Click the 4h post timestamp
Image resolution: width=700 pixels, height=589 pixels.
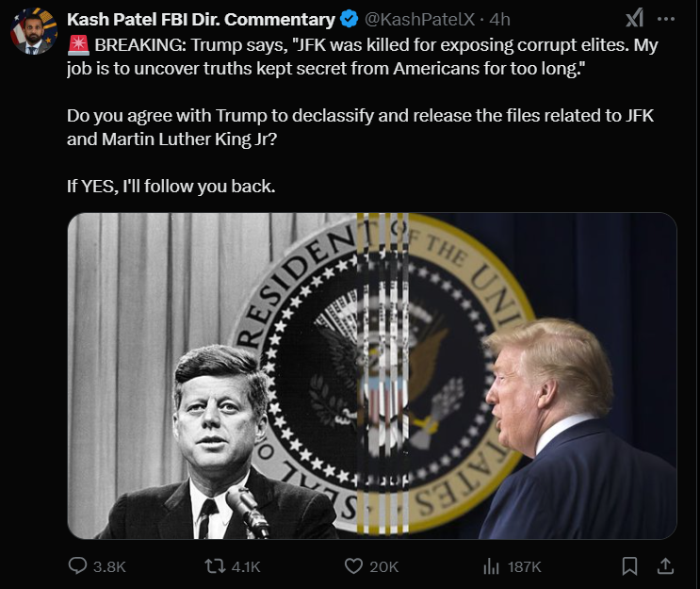click(499, 19)
